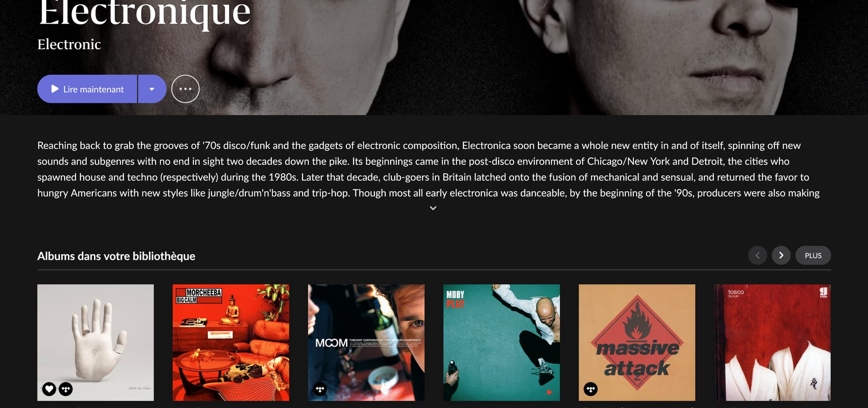Viewport: 868px width, 408px height.
Task: Click the TIDAL badge on the Massive Attack album
Action: click(x=590, y=389)
